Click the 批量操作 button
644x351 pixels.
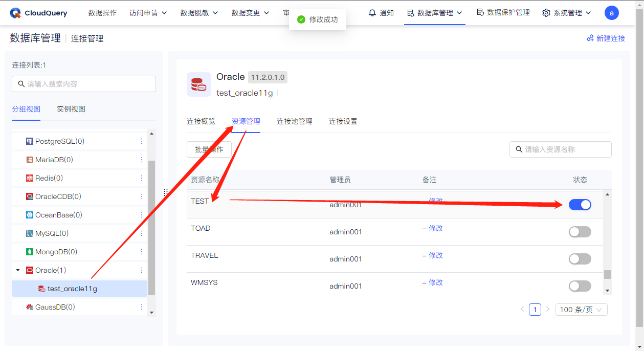[209, 149]
